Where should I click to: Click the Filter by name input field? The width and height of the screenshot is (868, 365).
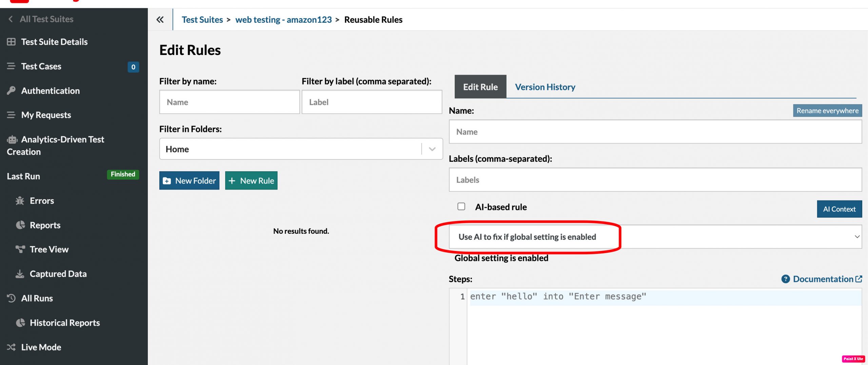coord(230,102)
